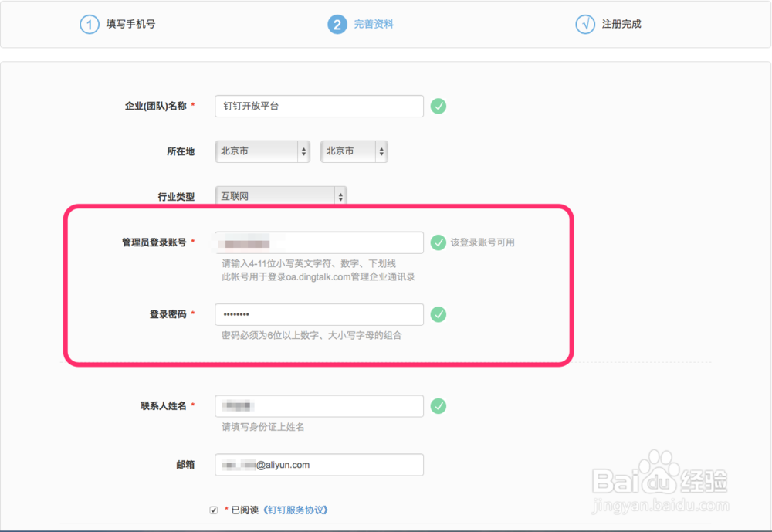Open the city dropdown showing 北京市
772x532 pixels.
coord(354,151)
